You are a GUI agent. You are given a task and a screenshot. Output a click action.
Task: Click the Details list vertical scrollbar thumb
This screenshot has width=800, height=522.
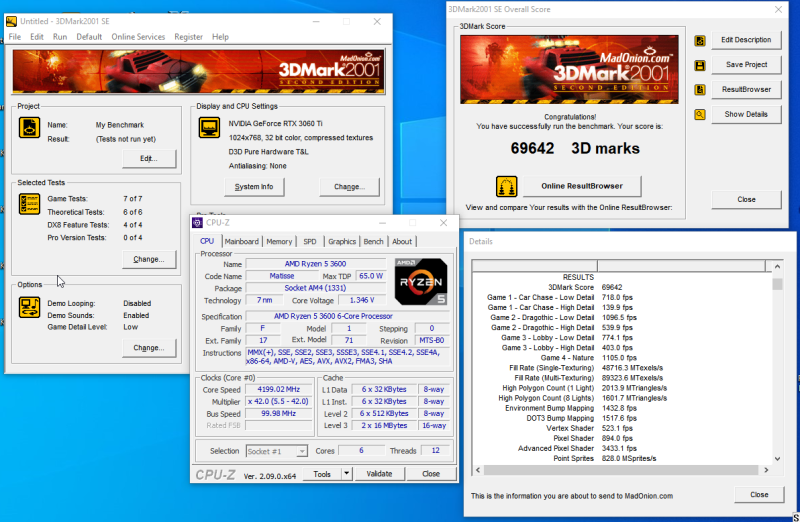click(x=777, y=284)
